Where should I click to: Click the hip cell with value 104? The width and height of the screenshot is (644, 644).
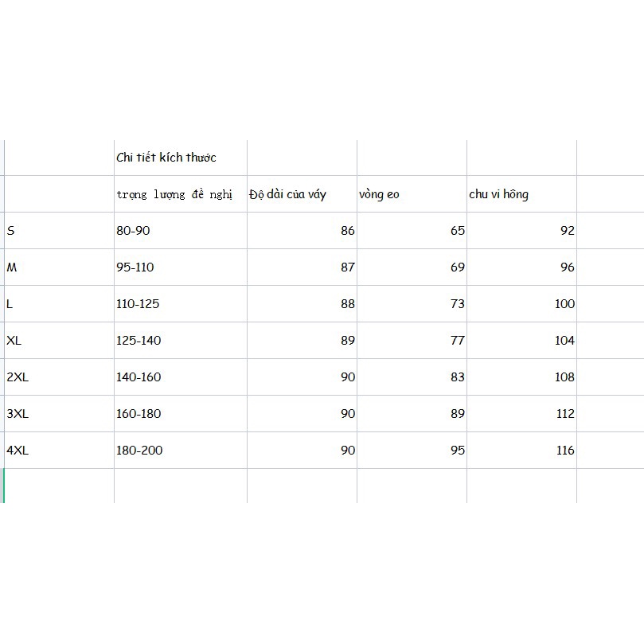pyautogui.click(x=522, y=340)
